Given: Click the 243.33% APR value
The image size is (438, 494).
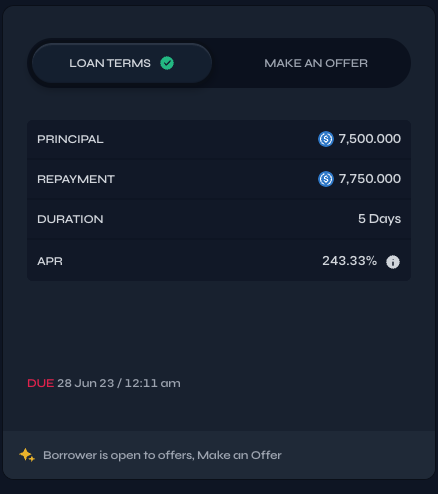Looking at the screenshot, I should tap(349, 261).
